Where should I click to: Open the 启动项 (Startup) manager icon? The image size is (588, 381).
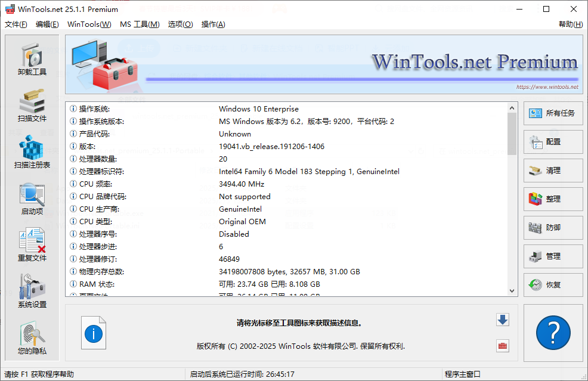pyautogui.click(x=31, y=199)
